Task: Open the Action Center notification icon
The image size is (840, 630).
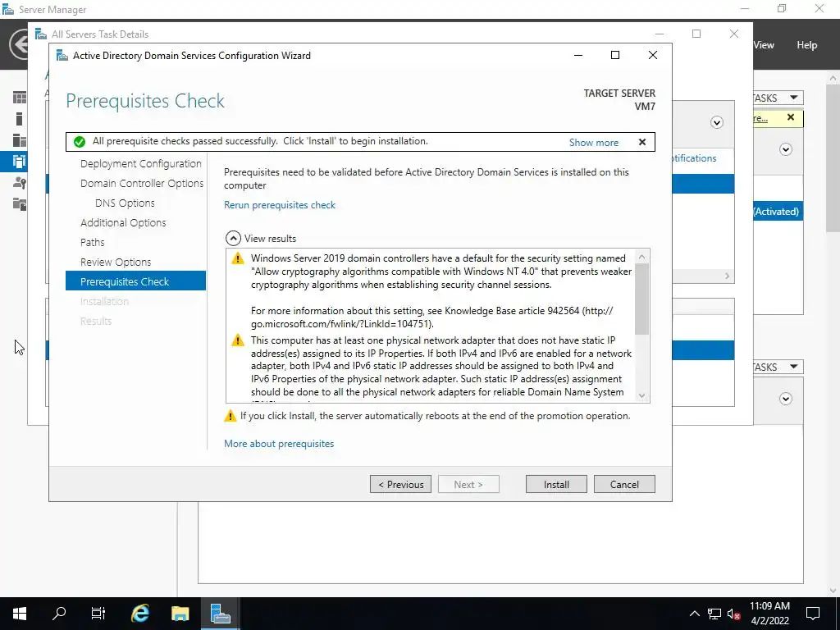Action: [813, 614]
